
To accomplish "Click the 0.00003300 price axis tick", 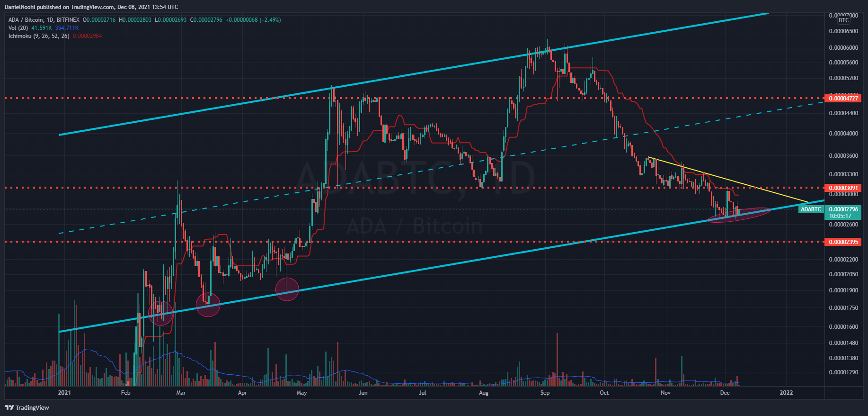I will pyautogui.click(x=843, y=174).
